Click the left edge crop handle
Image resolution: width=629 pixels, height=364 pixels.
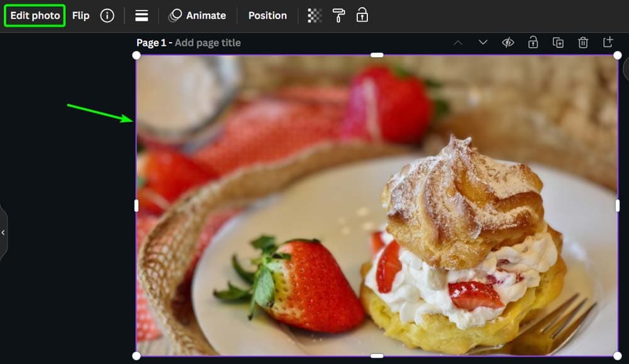click(x=136, y=206)
